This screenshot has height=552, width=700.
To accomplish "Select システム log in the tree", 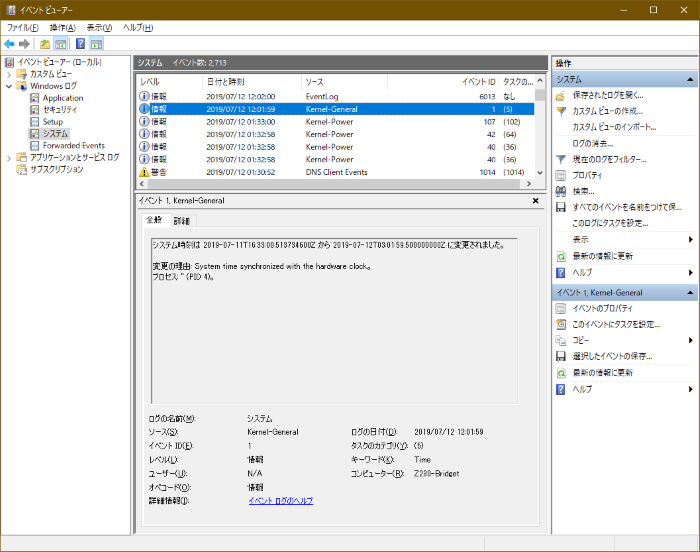I will 55,134.
